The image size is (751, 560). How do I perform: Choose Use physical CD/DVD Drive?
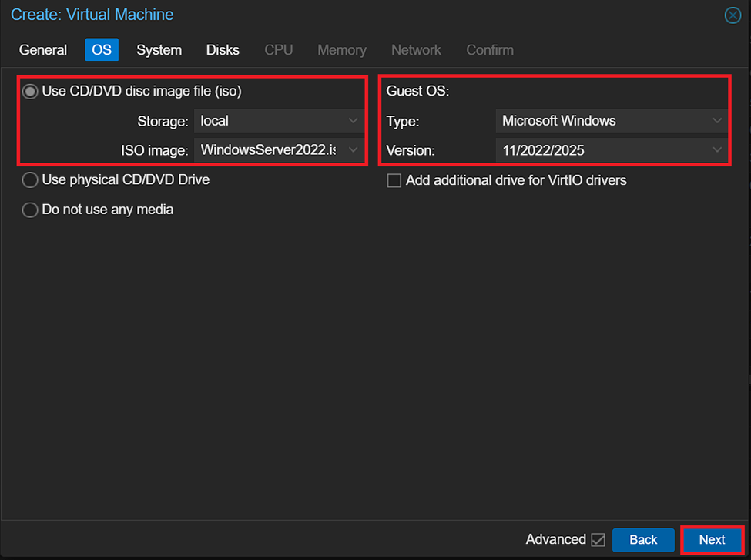[x=30, y=180]
